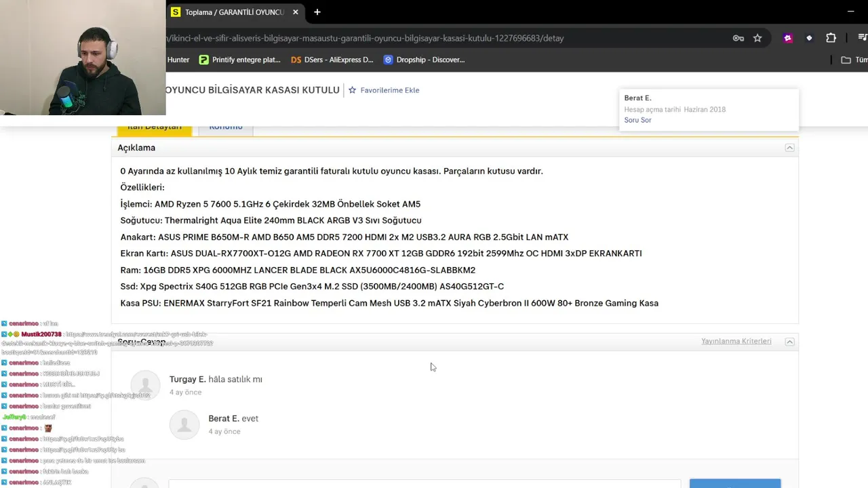The width and height of the screenshot is (868, 488).
Task: Switch to the Konumu tab
Action: pyautogui.click(x=226, y=127)
